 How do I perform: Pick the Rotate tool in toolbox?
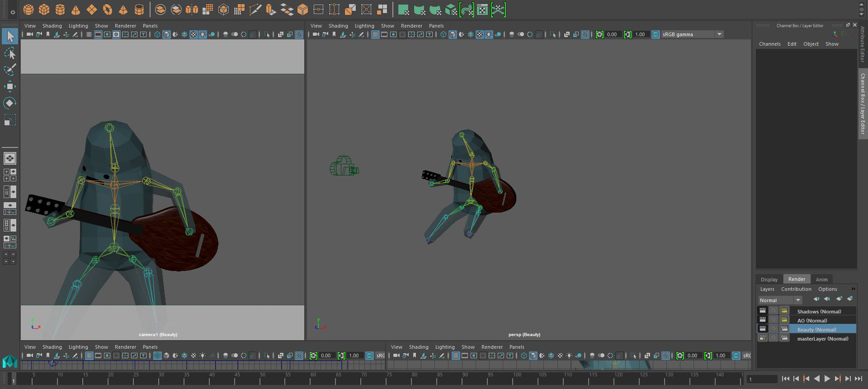pos(9,103)
